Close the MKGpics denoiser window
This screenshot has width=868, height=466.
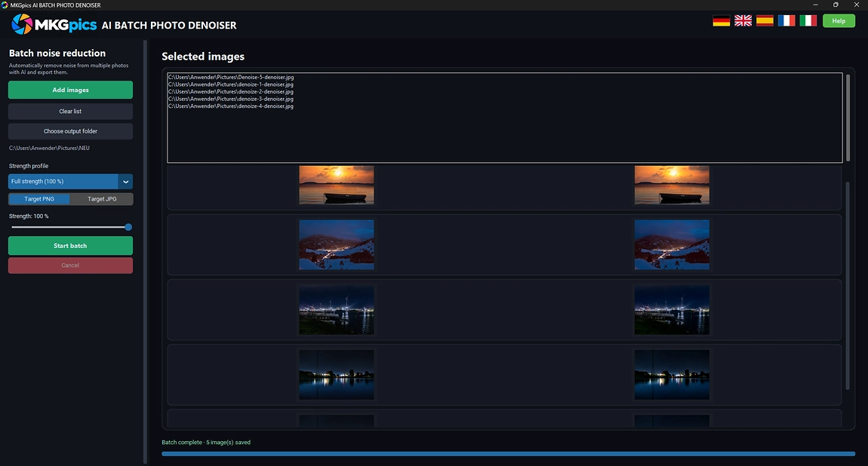(857, 5)
